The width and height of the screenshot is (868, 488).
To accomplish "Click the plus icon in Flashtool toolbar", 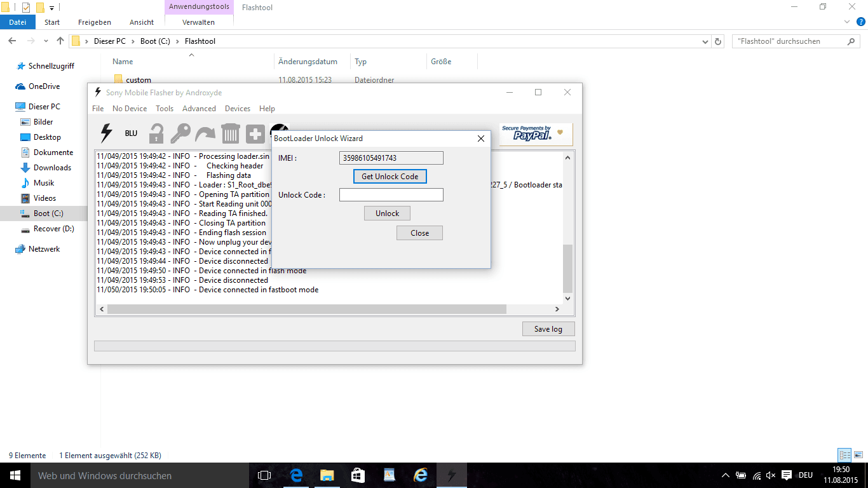I will [x=255, y=134].
